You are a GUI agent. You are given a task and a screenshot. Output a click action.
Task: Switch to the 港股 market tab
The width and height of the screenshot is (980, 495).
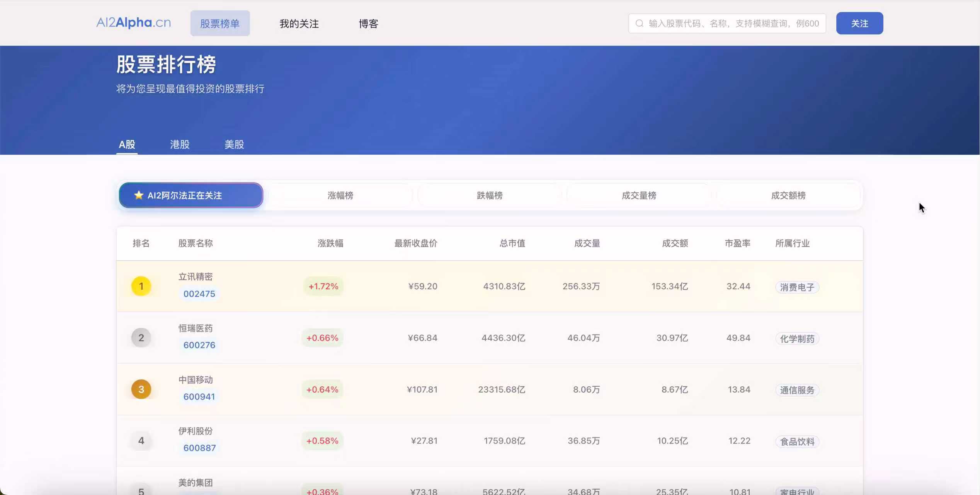[180, 145]
